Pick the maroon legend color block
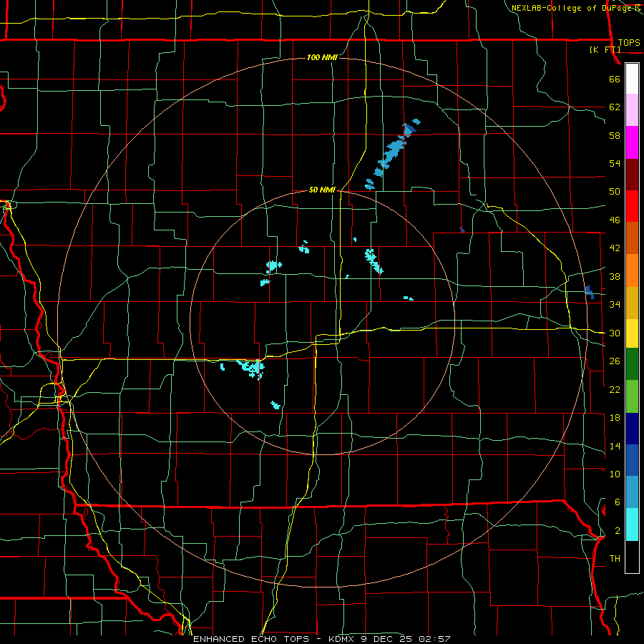Viewport: 644px width, 644px height. tap(632, 175)
